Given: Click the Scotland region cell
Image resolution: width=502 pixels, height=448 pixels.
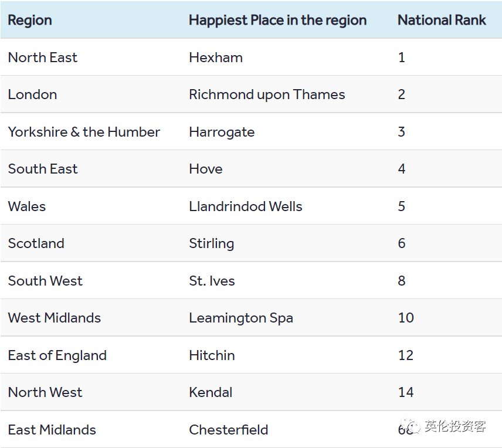Looking at the screenshot, I should pyautogui.click(x=36, y=243).
